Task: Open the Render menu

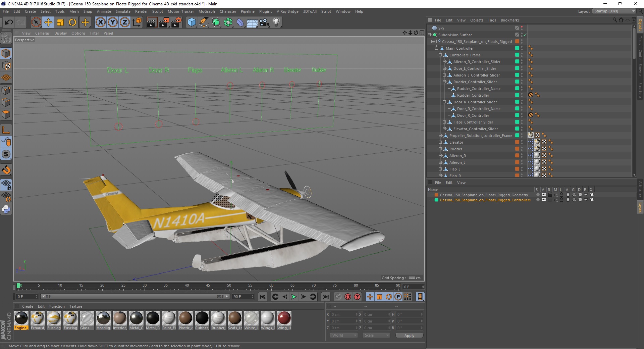Action: [x=141, y=11]
